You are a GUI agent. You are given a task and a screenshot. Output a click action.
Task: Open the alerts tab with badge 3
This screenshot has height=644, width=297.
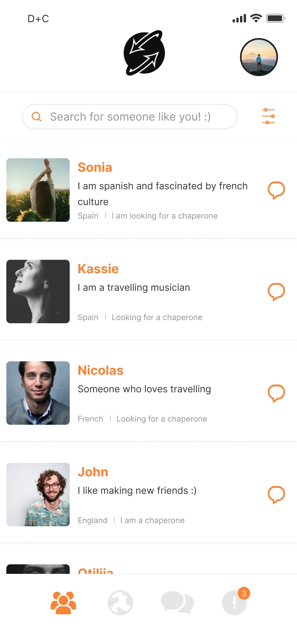point(235,602)
